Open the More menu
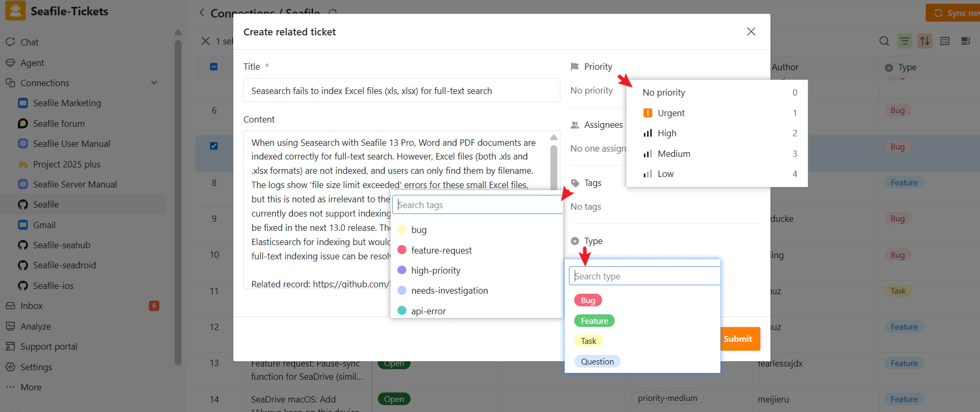980x412 pixels. pos(31,387)
